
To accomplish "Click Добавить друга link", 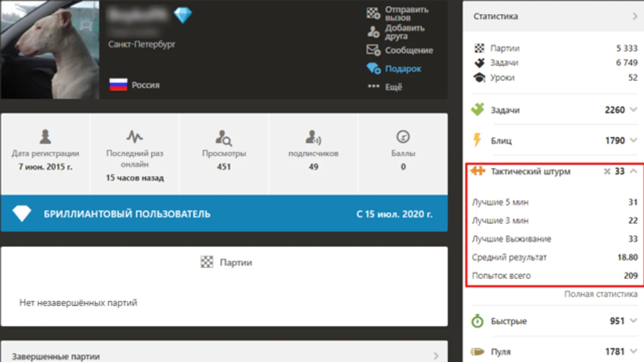I will [405, 32].
